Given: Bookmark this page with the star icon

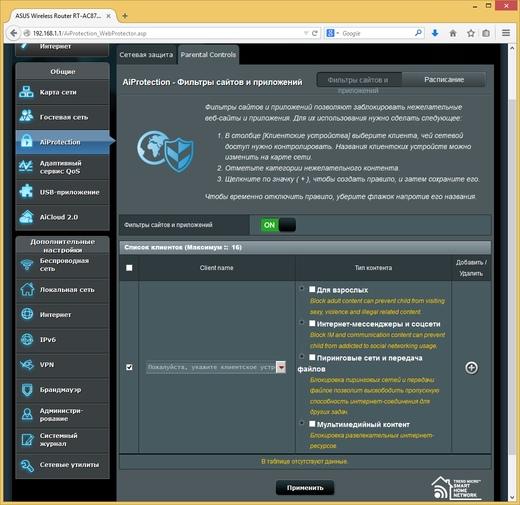Looking at the screenshot, I should 471,33.
